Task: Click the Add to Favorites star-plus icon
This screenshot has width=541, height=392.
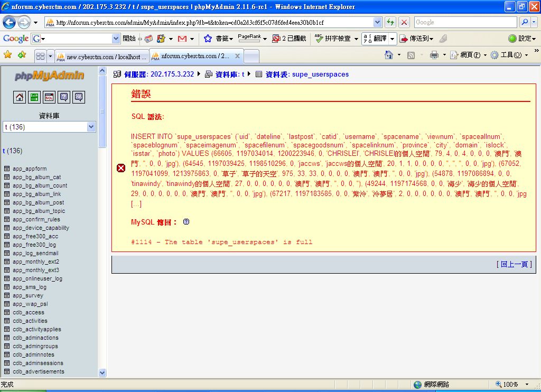Action: pos(22,55)
